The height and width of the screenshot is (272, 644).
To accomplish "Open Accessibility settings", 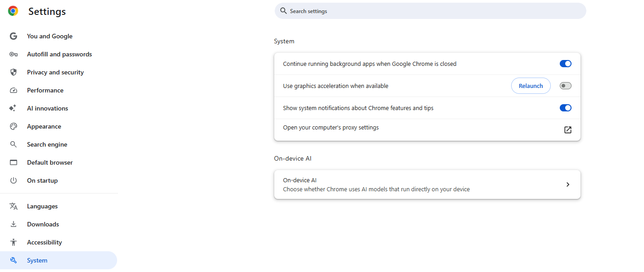I will [44, 242].
